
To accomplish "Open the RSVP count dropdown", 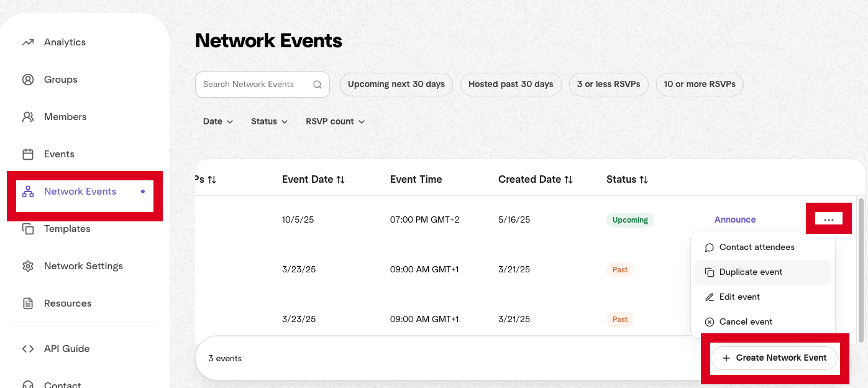I will point(335,122).
